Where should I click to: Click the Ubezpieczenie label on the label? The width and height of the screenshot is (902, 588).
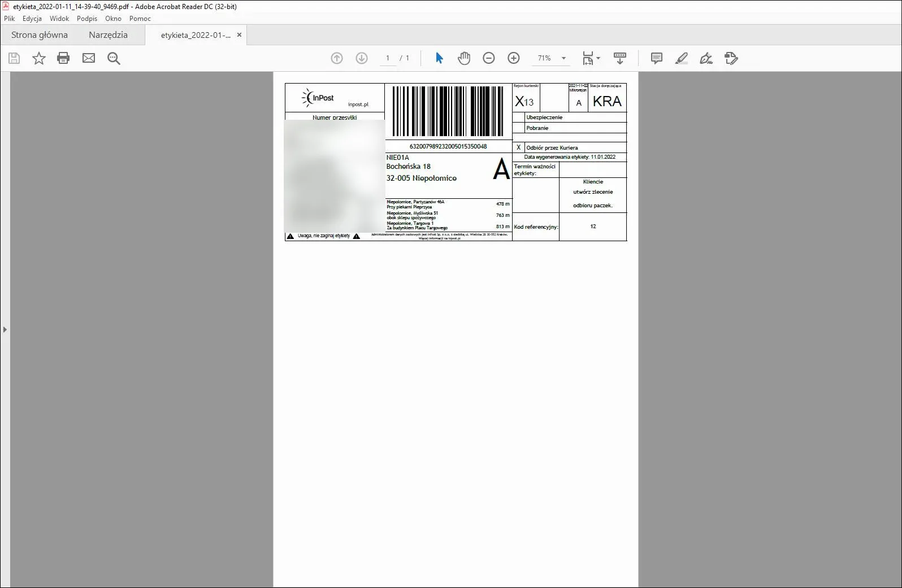544,117
